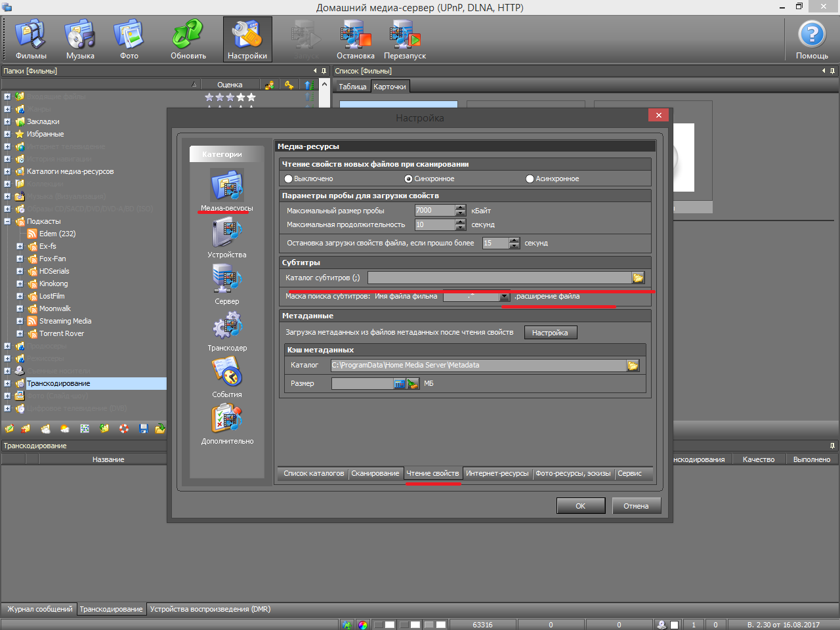Click the Остановка server toolbar icon

tap(355, 39)
